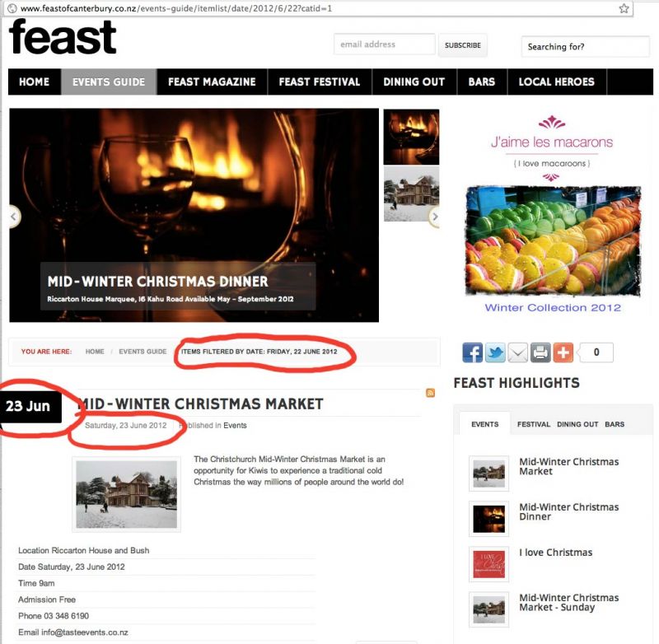659x644 pixels.
Task: Print page with printer icon
Action: (x=540, y=352)
